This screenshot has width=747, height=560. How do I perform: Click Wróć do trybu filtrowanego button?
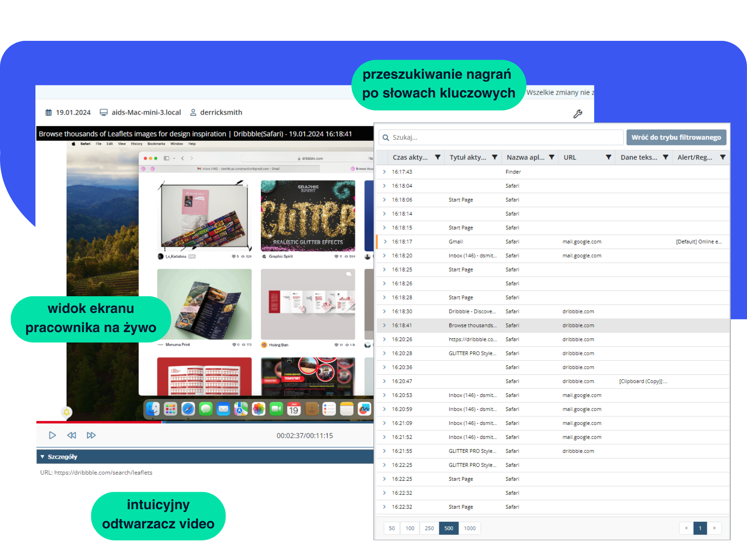(x=676, y=137)
